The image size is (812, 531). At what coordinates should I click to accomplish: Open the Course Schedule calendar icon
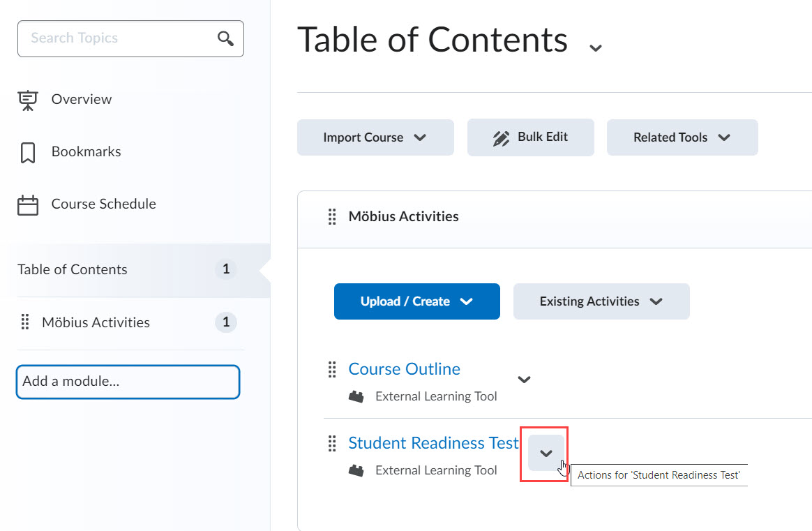tap(27, 204)
